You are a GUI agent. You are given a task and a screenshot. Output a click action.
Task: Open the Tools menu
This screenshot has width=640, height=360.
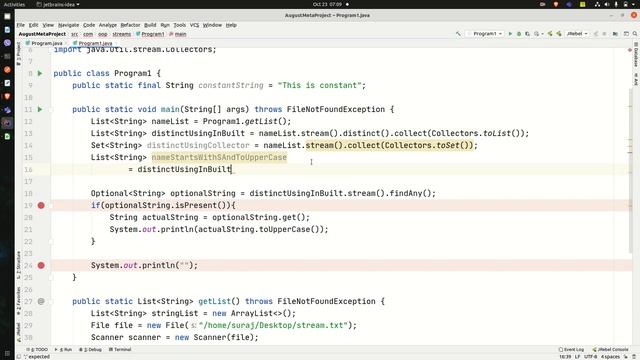(180, 25)
